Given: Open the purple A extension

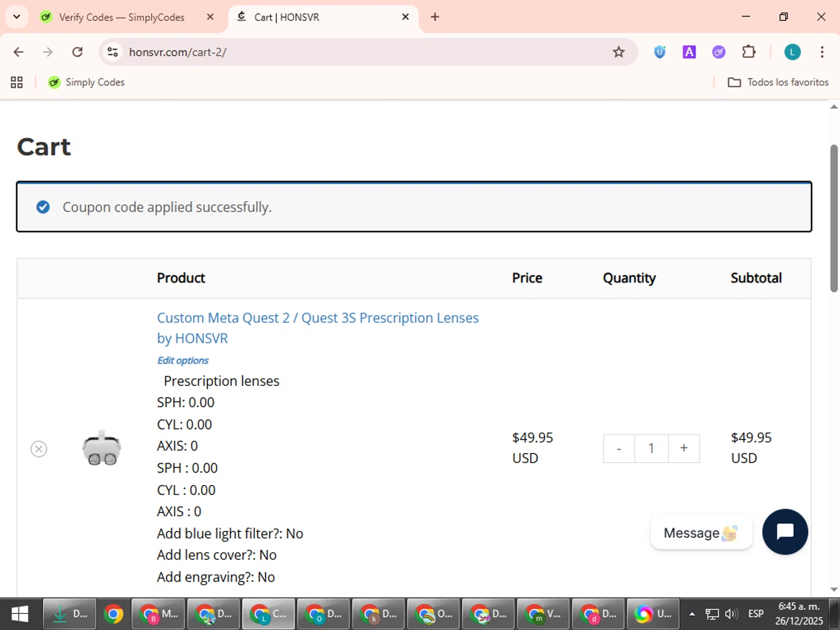Looking at the screenshot, I should coord(689,52).
